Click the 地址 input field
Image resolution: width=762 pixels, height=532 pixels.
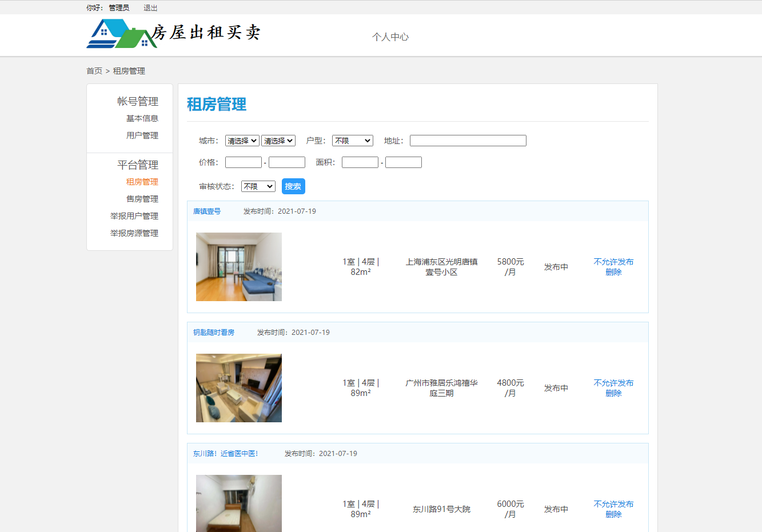click(468, 140)
